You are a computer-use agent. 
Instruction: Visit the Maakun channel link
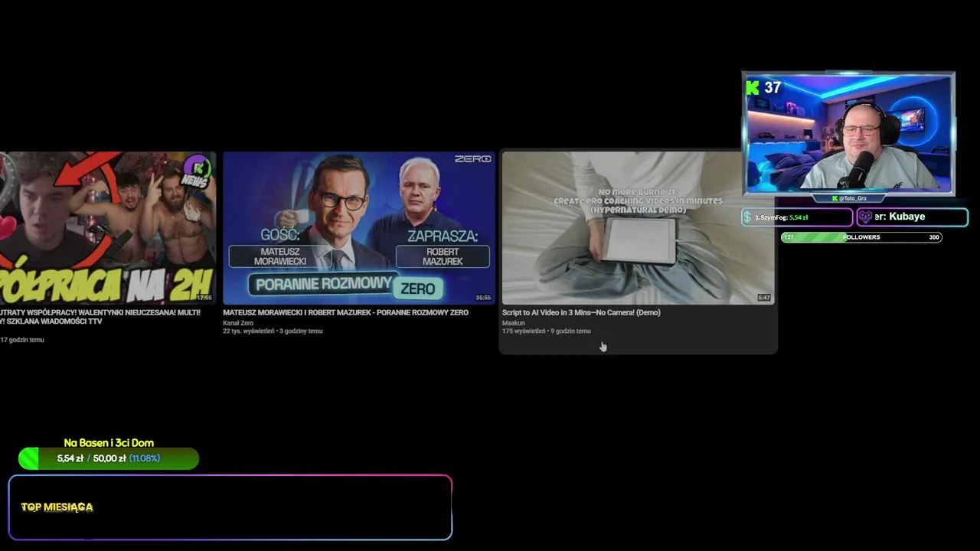tap(514, 323)
